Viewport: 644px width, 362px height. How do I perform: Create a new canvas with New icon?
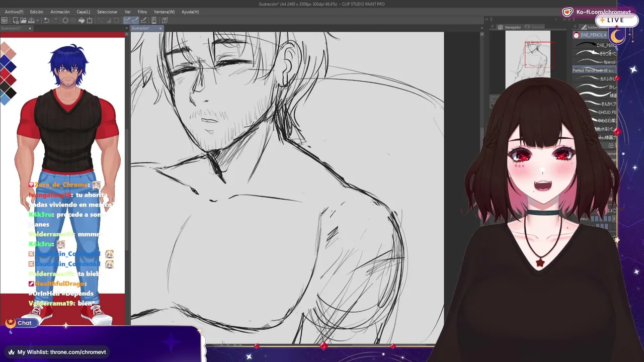[x=16, y=20]
